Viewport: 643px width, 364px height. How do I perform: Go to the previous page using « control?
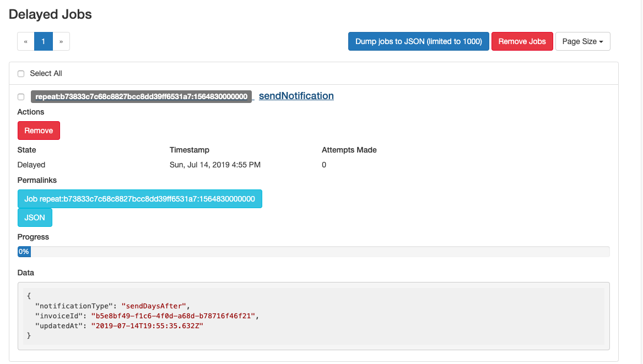(x=25, y=41)
